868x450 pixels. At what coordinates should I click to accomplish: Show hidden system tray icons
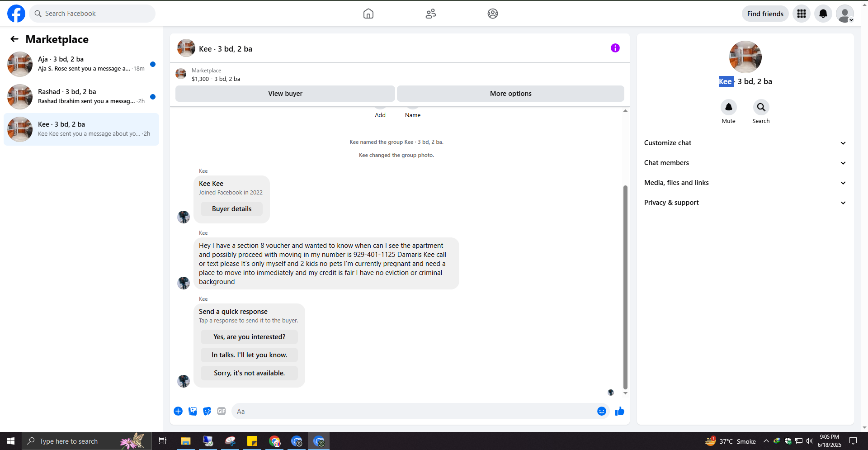(766, 441)
